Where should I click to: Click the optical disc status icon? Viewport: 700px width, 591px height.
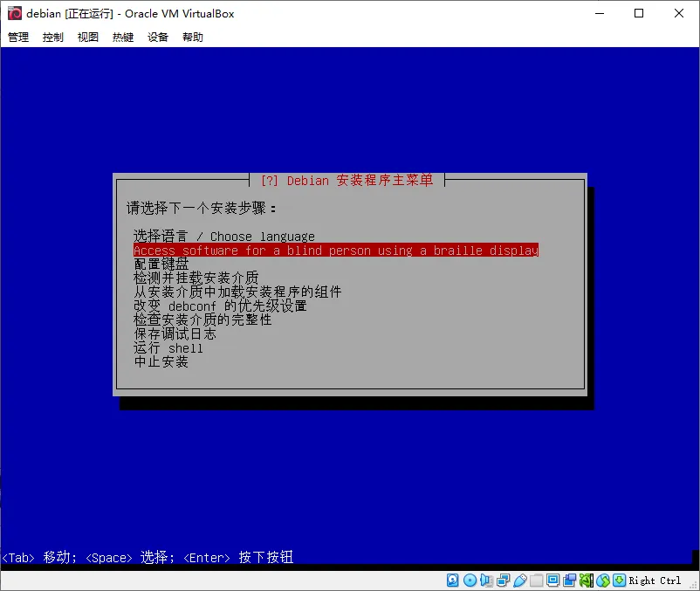tap(470, 581)
